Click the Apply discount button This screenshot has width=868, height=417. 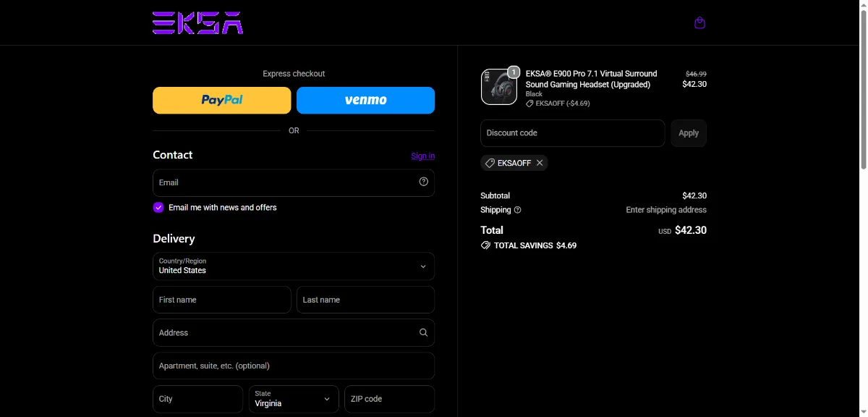[689, 133]
